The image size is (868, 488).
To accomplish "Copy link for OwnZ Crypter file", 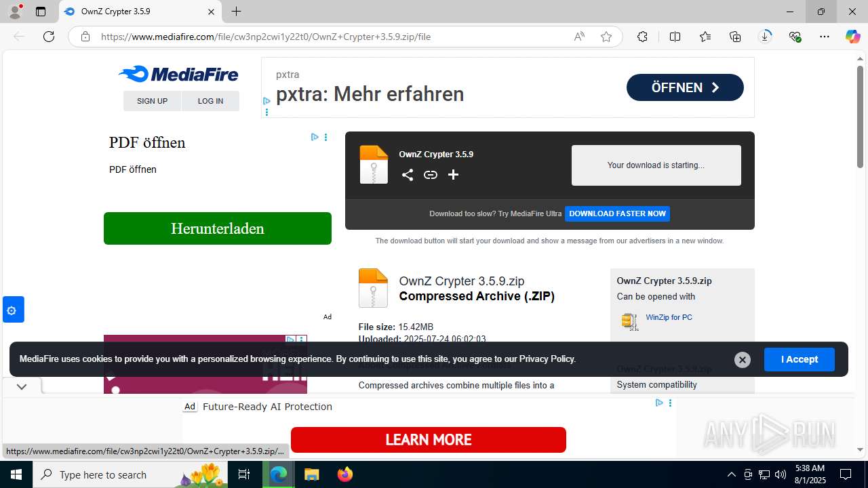I will [431, 175].
